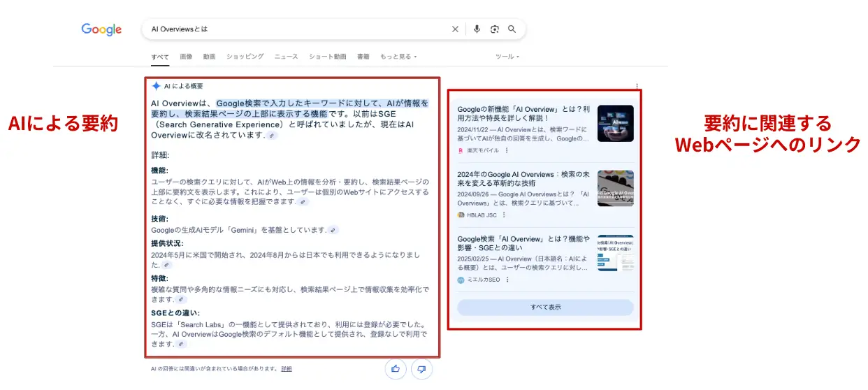Click link chip after AI Overviewに改名されています
Screen dimensions: 868x390
click(x=271, y=136)
